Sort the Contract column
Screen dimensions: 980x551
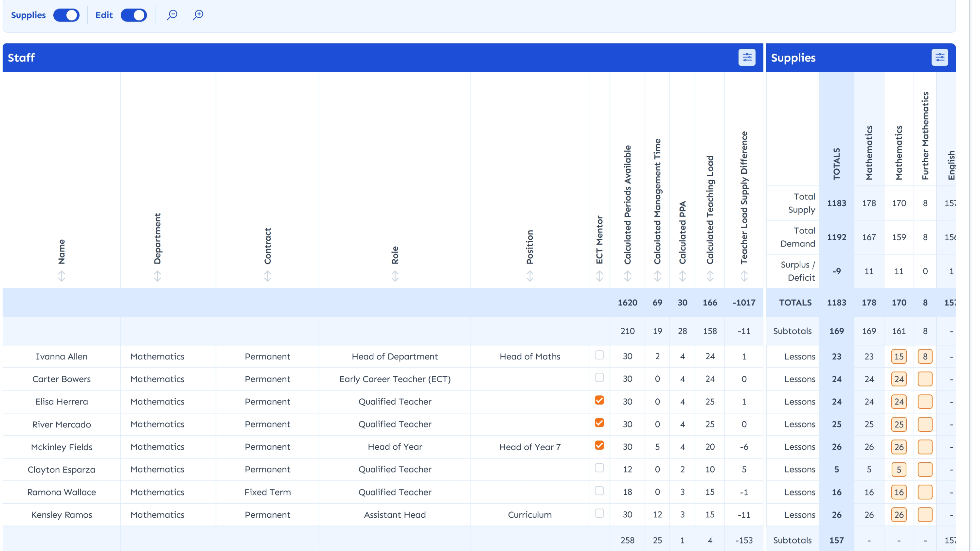pos(267,276)
